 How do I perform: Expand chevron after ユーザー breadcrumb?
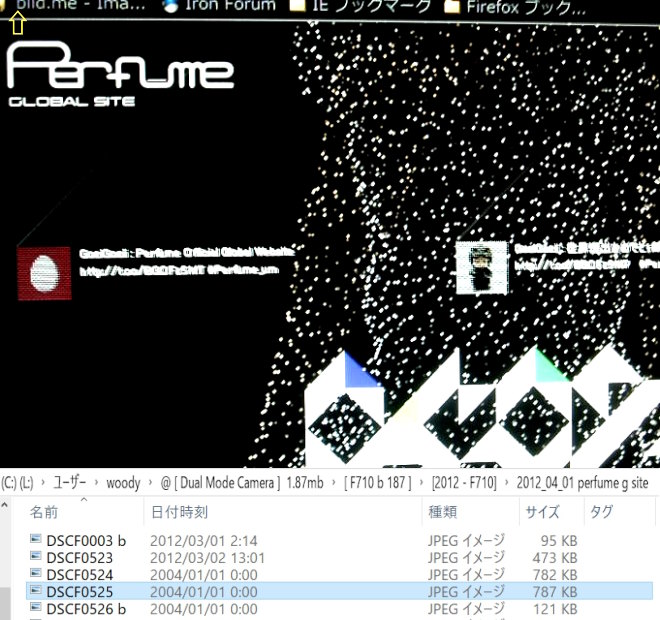(96, 483)
